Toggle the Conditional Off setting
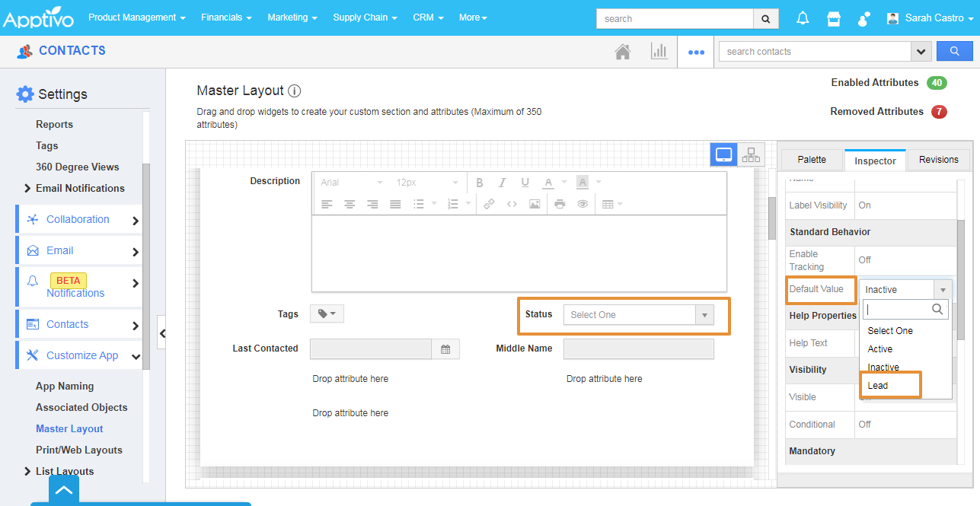The width and height of the screenshot is (980, 506). [x=865, y=425]
